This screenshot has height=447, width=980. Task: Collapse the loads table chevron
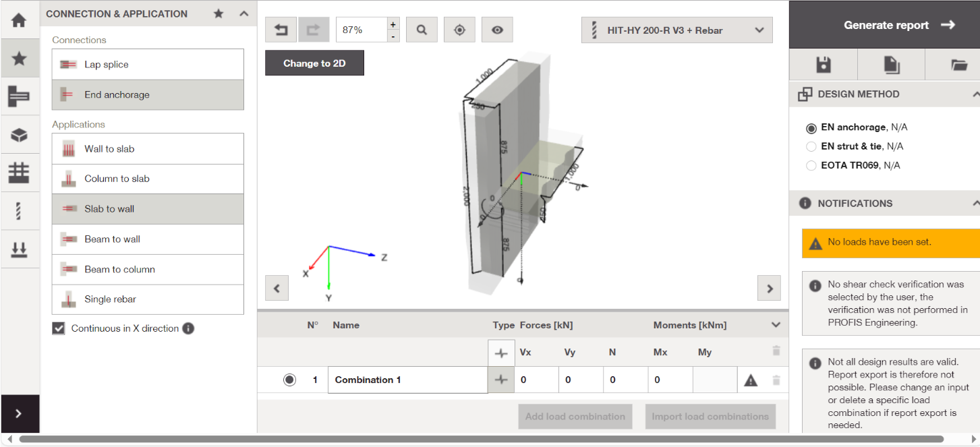pos(776,325)
